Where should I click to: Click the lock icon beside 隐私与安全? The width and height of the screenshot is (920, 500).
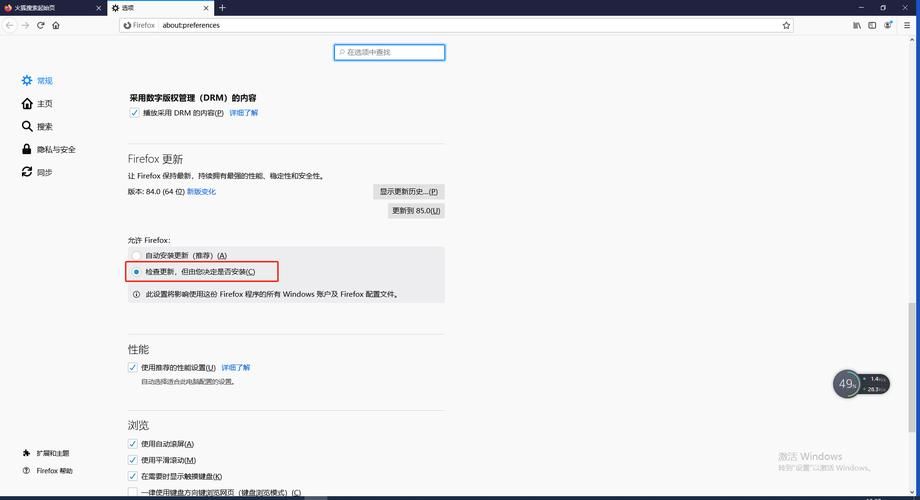(26, 149)
